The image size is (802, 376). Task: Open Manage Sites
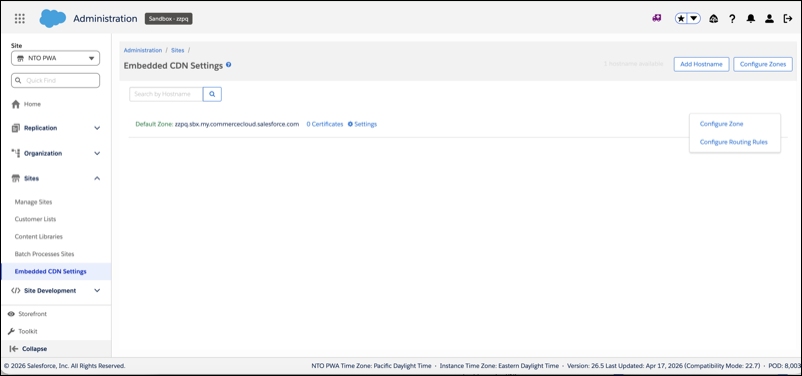coord(33,202)
